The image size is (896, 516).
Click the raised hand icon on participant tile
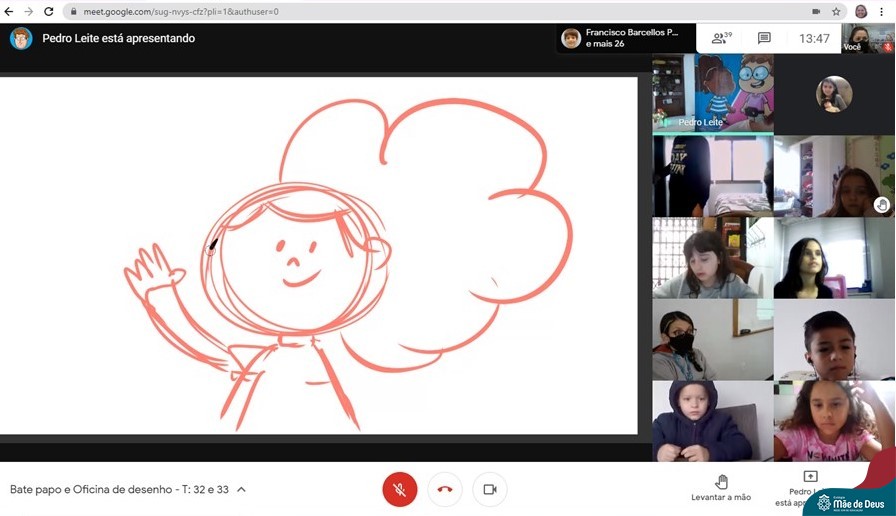point(881,204)
